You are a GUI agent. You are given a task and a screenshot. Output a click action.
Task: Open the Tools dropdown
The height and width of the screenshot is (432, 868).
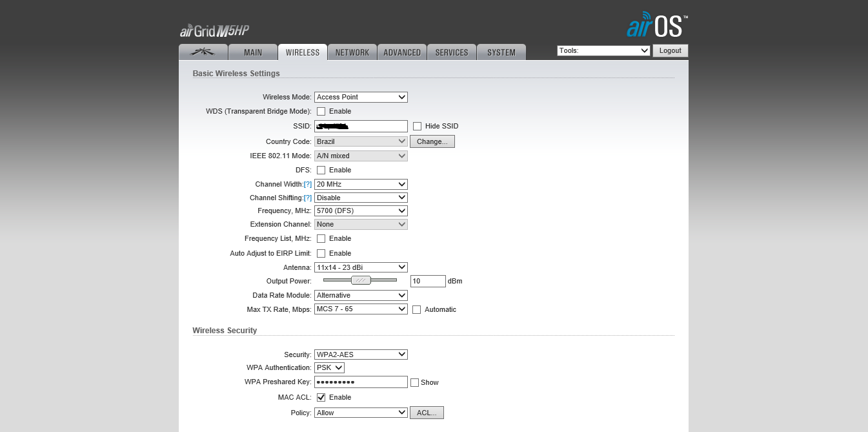tap(603, 50)
